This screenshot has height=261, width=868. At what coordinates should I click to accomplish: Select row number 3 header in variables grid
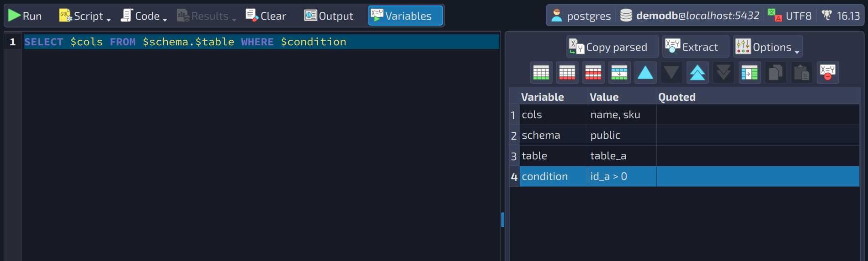tap(514, 156)
